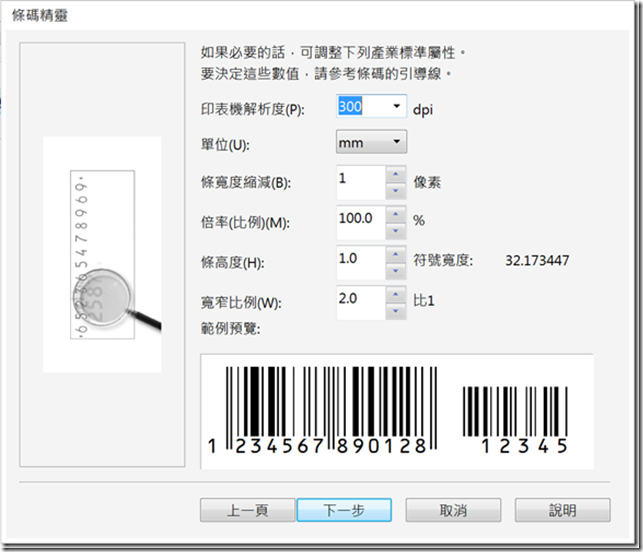Click the 條碼精靈 window title

(x=40, y=15)
